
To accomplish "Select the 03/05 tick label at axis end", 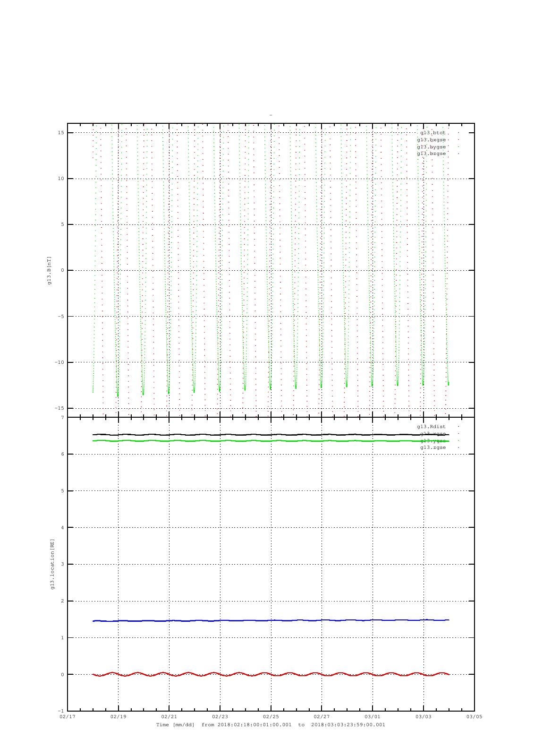I will pos(474,717).
